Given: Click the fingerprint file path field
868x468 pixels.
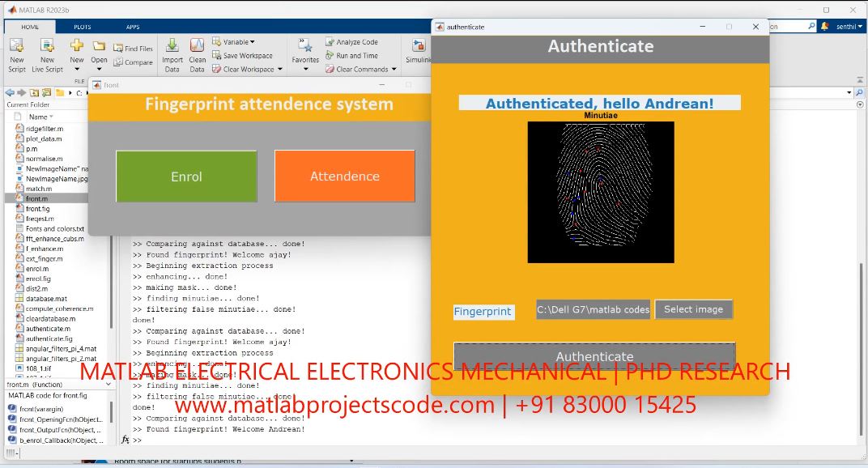Looking at the screenshot, I should click(x=593, y=309).
